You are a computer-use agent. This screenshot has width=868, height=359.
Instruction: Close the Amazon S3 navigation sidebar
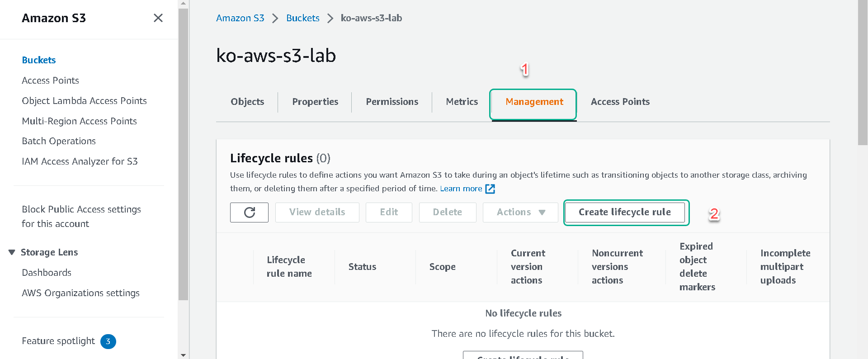[158, 18]
